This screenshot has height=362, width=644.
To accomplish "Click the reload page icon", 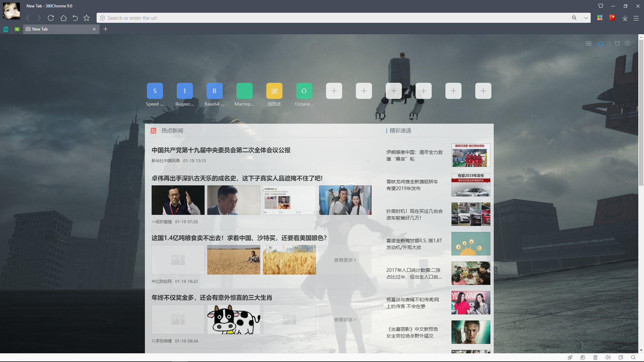I will coord(51,18).
